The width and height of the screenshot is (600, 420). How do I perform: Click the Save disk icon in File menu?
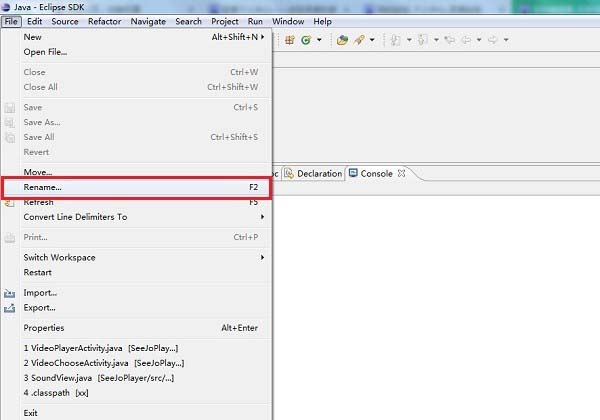pos(10,108)
